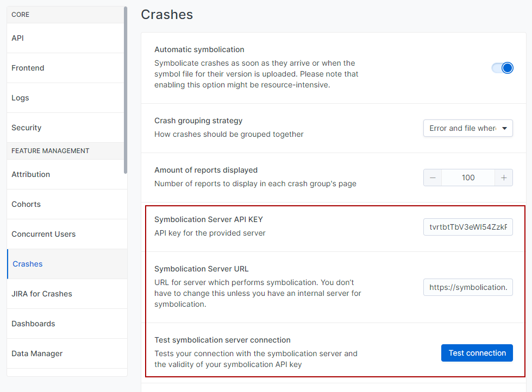Screen dimensions: 532x392
Task: Click the Amount of reports displayed label
Action: (x=206, y=170)
